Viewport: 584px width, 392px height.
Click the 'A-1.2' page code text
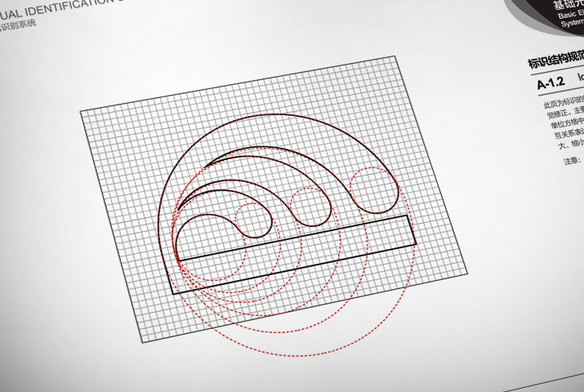point(551,82)
